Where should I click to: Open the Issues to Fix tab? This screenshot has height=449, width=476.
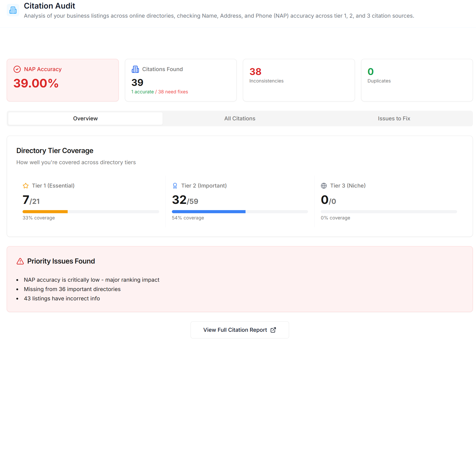[x=394, y=118]
